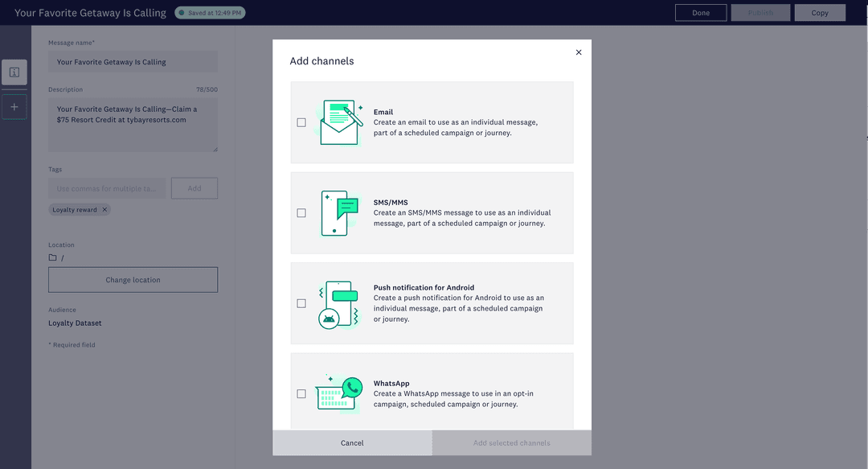868x469 pixels.
Task: Click the Change location button
Action: coord(133,279)
